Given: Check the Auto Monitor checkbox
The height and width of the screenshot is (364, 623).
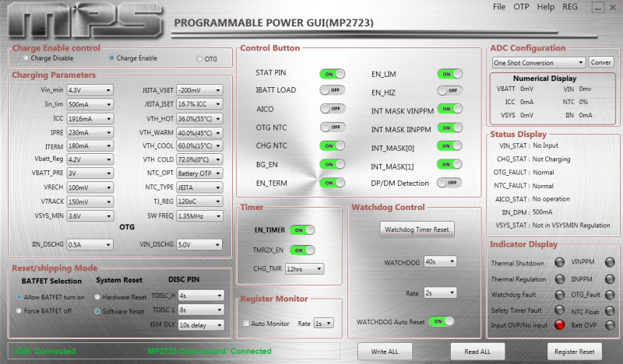Looking at the screenshot, I should pyautogui.click(x=246, y=323).
